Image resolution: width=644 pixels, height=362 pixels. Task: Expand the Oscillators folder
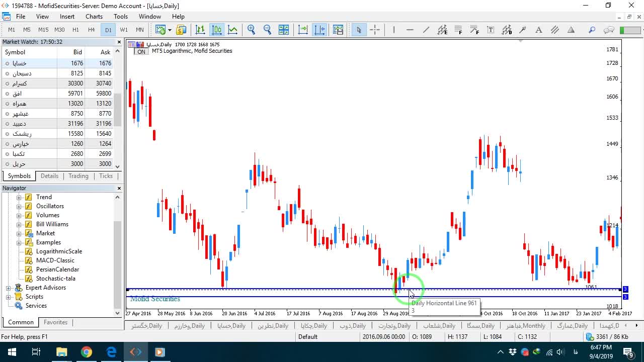(19, 206)
